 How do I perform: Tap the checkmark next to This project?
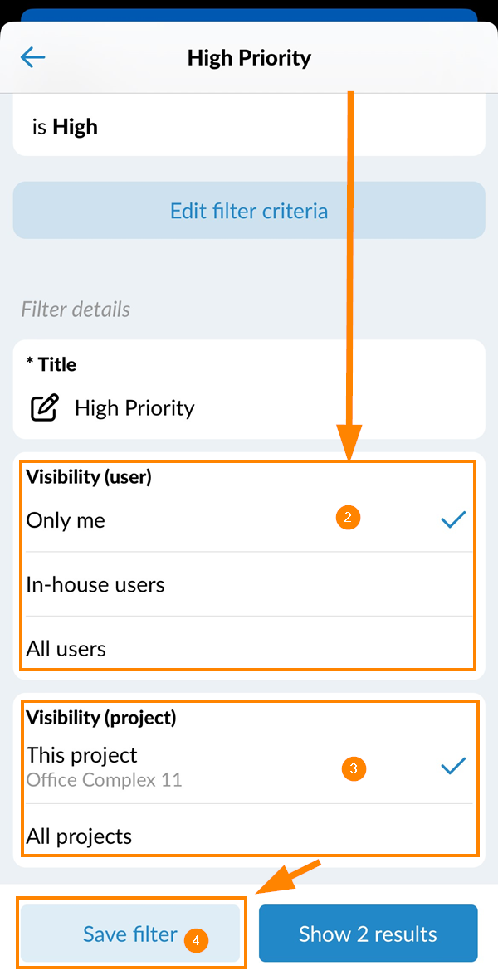click(453, 767)
